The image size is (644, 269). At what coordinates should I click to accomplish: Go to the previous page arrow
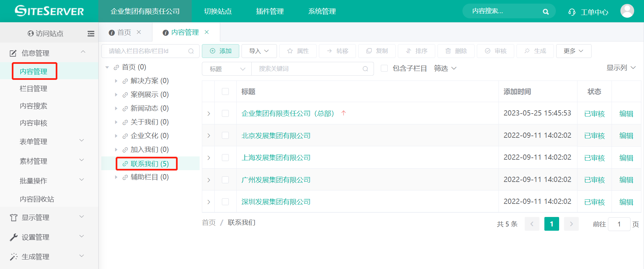(532, 224)
